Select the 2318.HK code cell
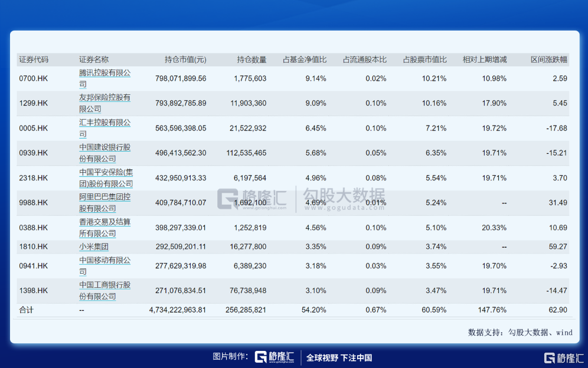This screenshot has height=368, width=588. pos(34,178)
